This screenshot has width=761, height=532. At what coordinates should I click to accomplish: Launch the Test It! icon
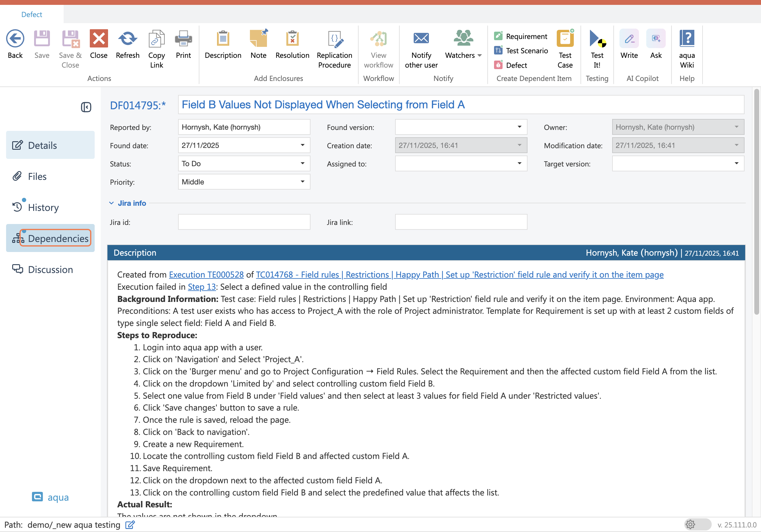pyautogui.click(x=597, y=38)
